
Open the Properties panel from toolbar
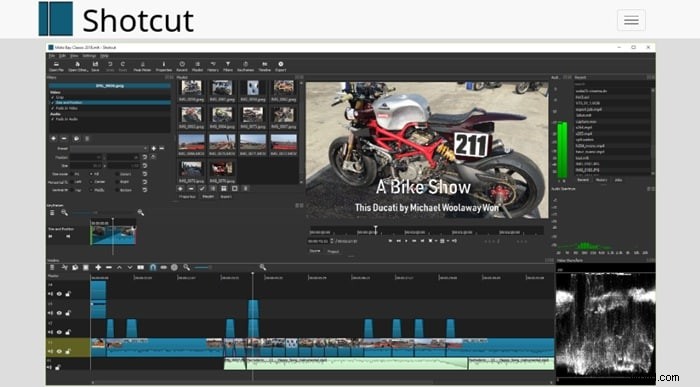(x=163, y=67)
